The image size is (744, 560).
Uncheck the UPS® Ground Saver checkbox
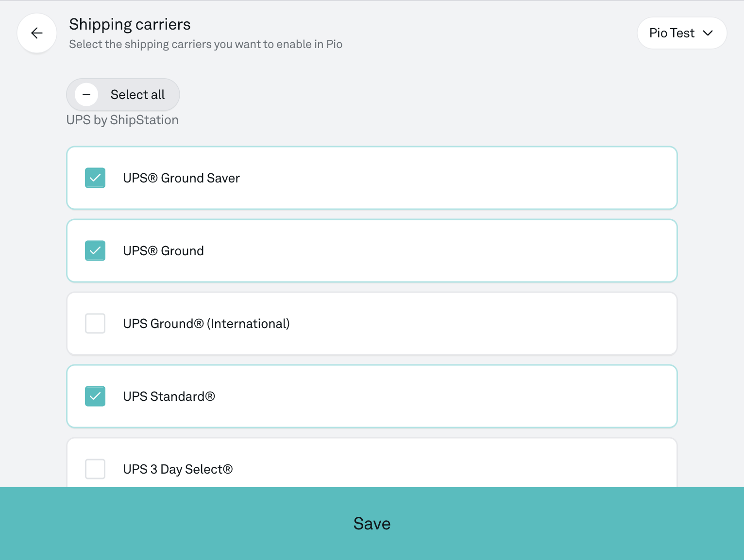(x=95, y=178)
